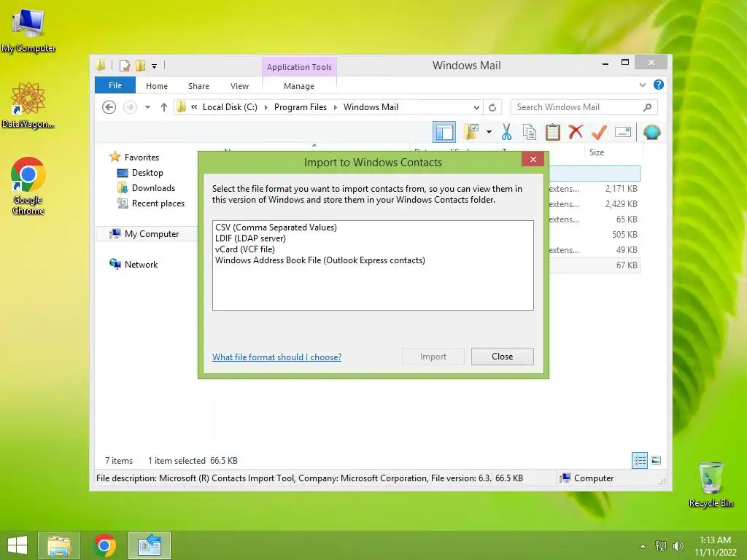Click the 505 KB file row
The height and width of the screenshot is (560, 747).
click(594, 234)
